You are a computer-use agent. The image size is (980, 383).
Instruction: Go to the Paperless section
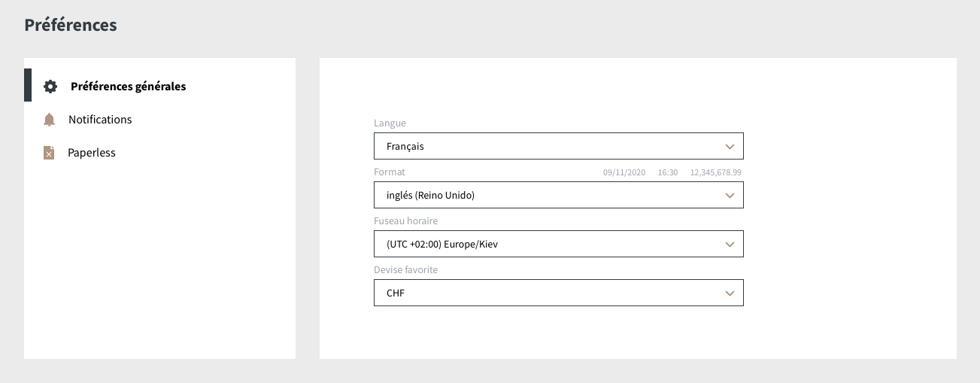(92, 153)
